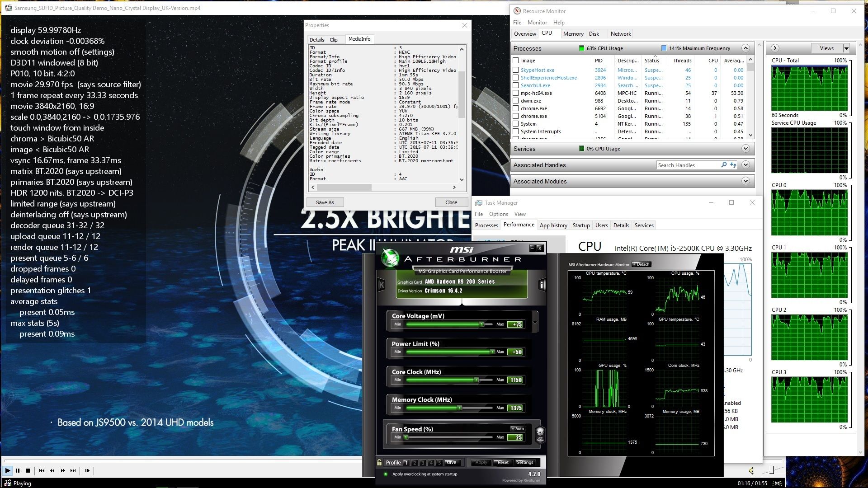
Task: Check the SkypeHost.exe process checkbox
Action: [x=515, y=70]
